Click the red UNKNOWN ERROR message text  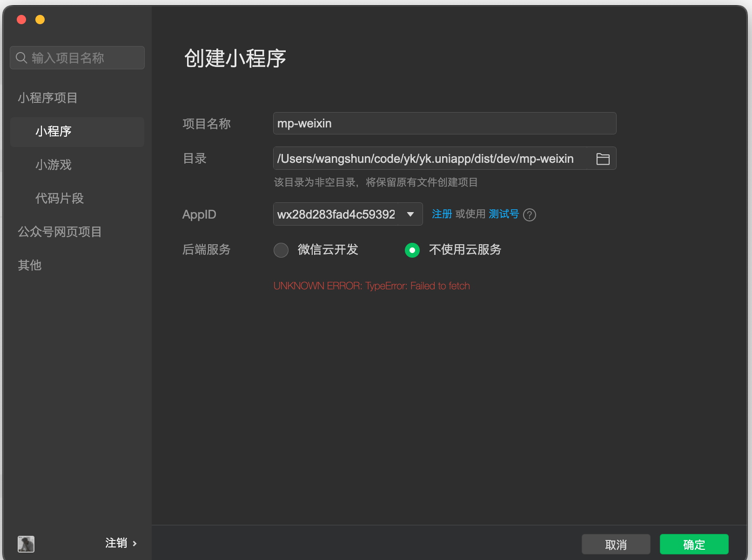tap(372, 286)
